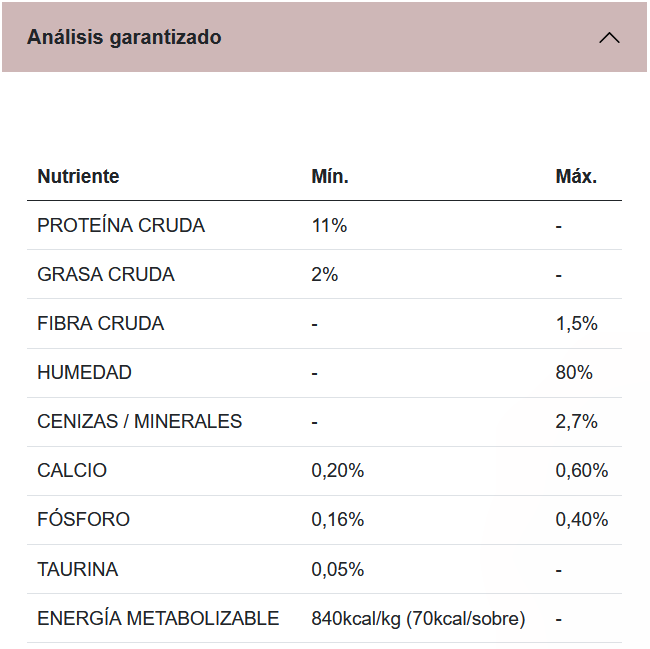Select the FÓSFORO row label
The width and height of the screenshot is (650, 649).
tap(84, 520)
